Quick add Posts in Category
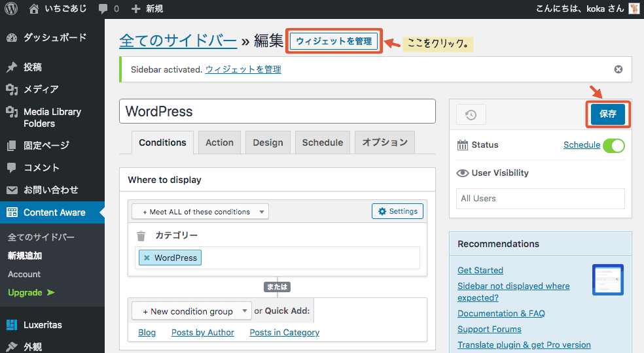This screenshot has height=353, width=644. pyautogui.click(x=284, y=333)
